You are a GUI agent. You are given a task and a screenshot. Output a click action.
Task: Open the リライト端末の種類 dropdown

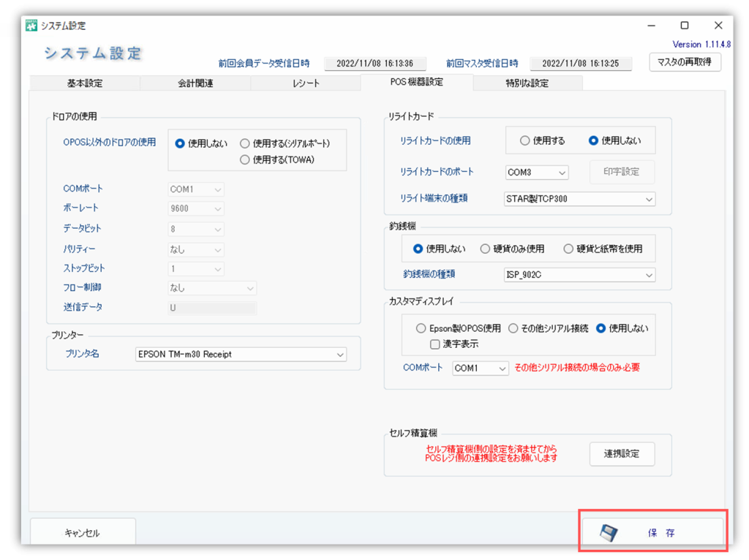click(579, 199)
